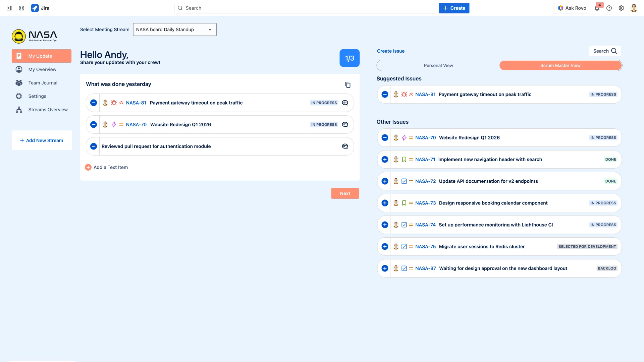Remove NASA-70 using its minus toggle

[x=384, y=137]
